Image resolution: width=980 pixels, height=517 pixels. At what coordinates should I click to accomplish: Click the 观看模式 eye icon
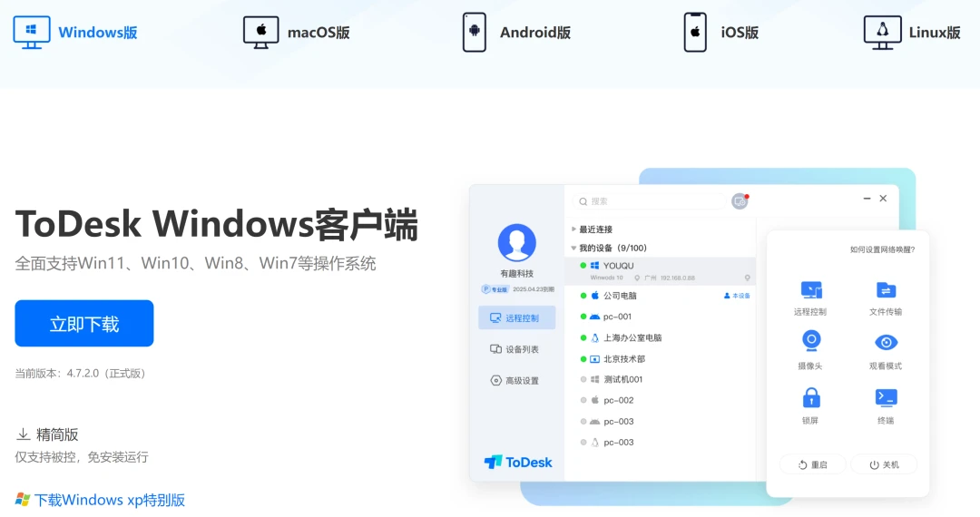(886, 342)
